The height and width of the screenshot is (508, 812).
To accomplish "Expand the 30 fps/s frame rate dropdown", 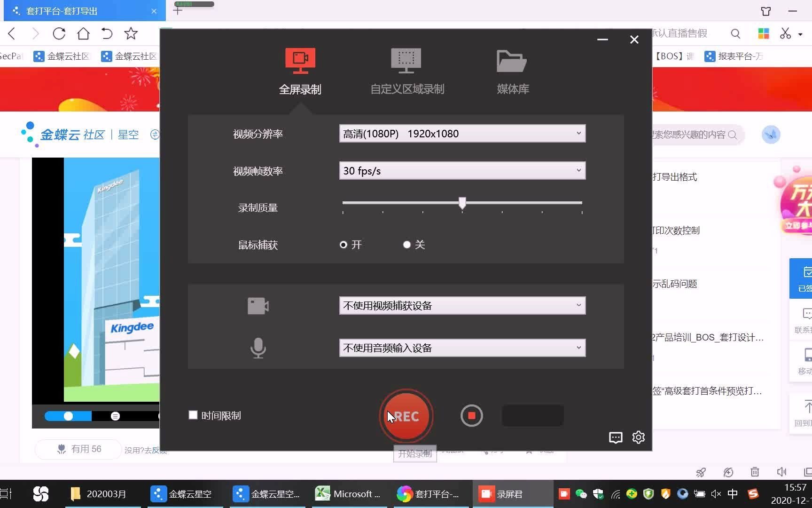I will coord(462,170).
